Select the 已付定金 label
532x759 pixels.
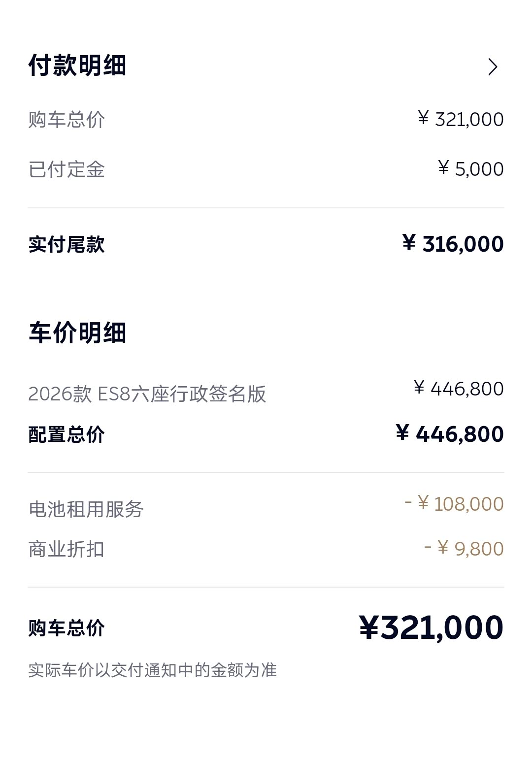[x=66, y=169]
